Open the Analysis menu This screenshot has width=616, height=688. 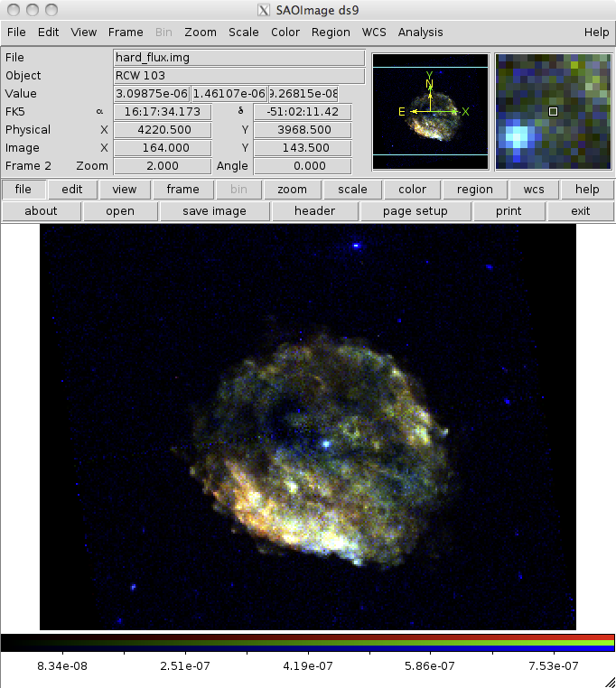[x=420, y=32]
